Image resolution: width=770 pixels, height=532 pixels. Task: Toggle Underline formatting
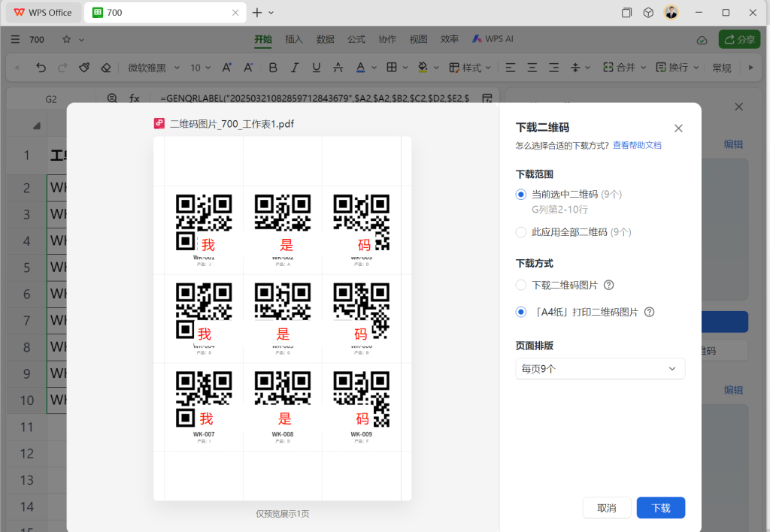(x=317, y=68)
